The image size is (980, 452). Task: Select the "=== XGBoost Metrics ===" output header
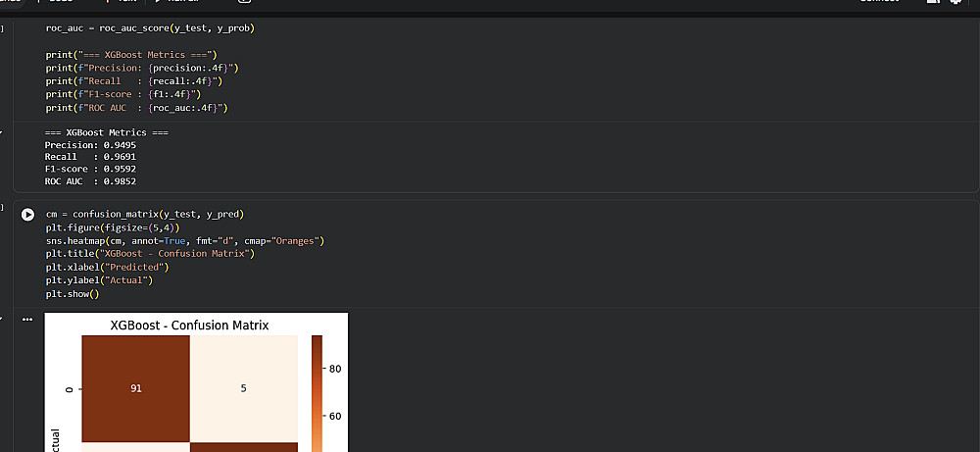106,132
